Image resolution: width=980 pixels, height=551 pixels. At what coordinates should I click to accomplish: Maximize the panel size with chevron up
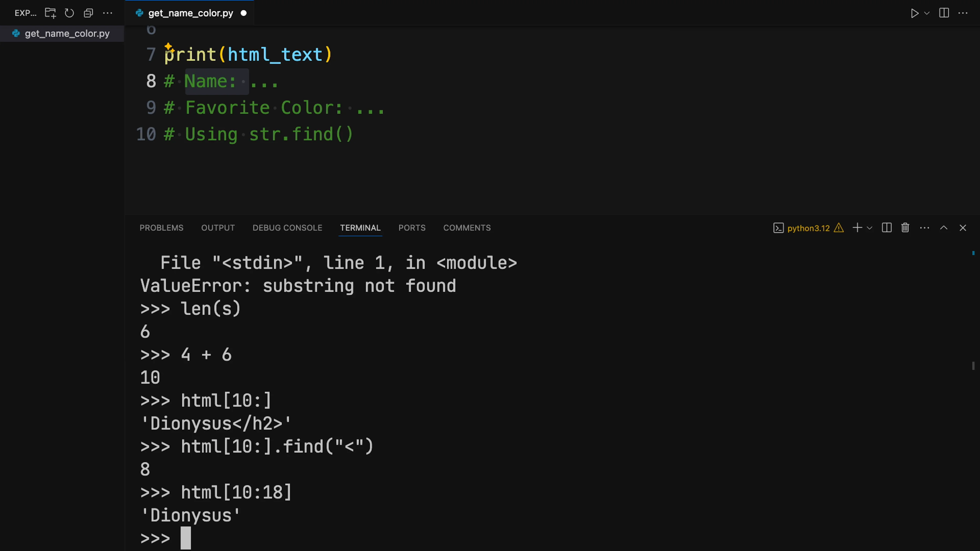(944, 228)
